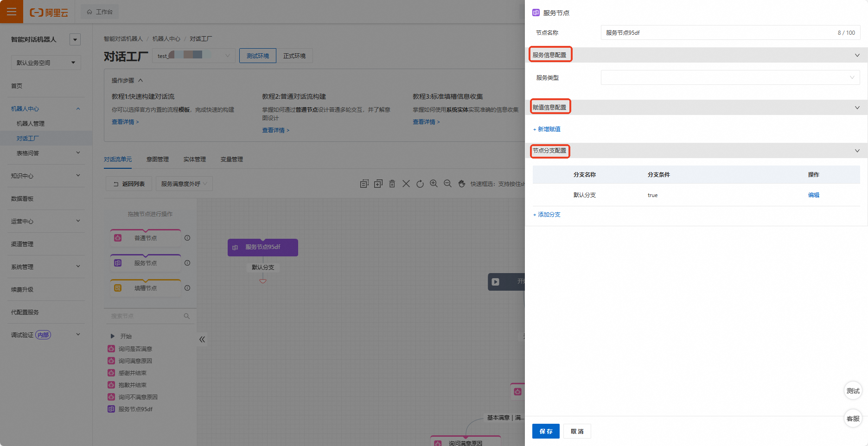Screen dimensions: 868x446
Task: Expand the 开始 tree item triangle
Action: pos(112,336)
